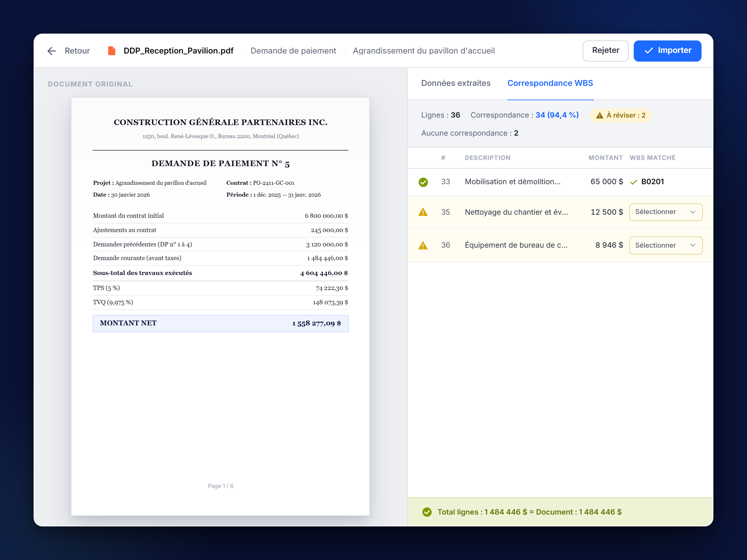This screenshot has height=560, width=747.
Task: Click the Montant net row in document
Action: [x=220, y=323]
